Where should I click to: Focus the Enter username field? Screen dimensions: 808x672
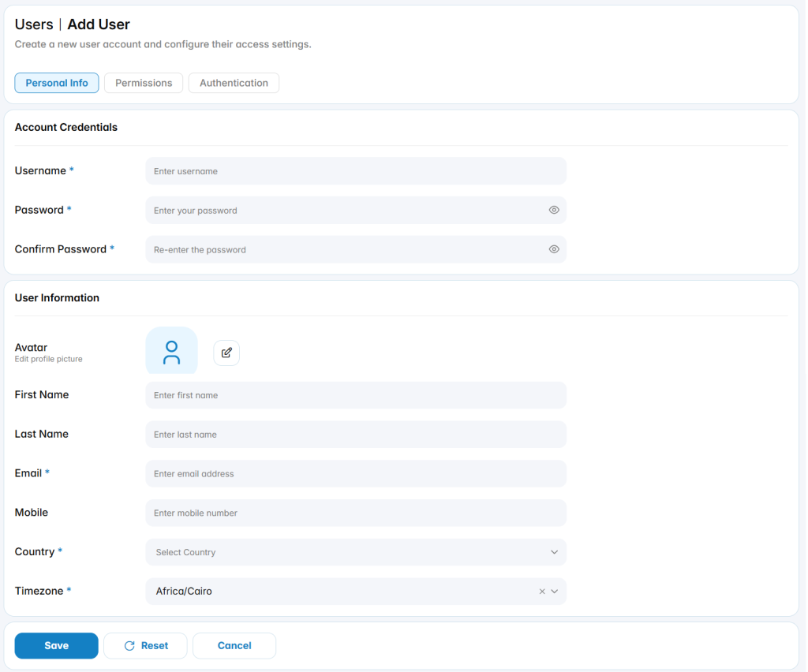[356, 171]
